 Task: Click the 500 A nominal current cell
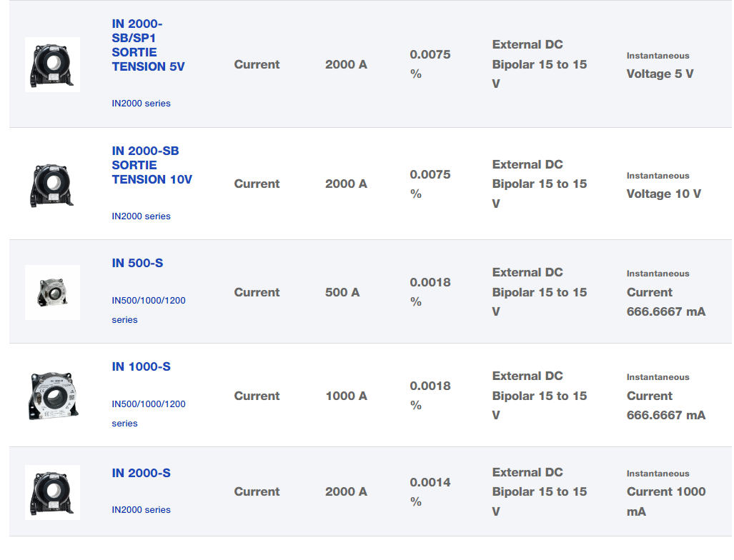coord(342,292)
